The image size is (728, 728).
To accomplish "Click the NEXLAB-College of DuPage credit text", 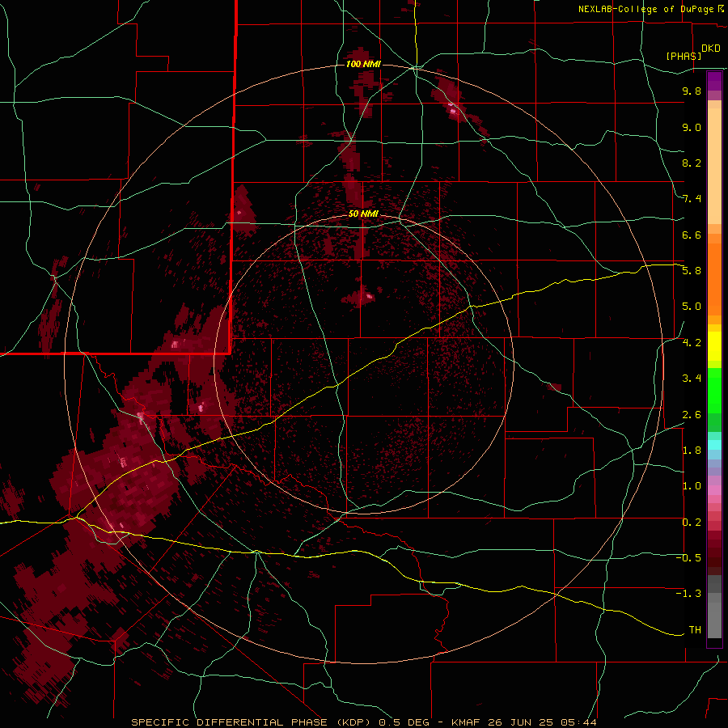I will click(647, 9).
